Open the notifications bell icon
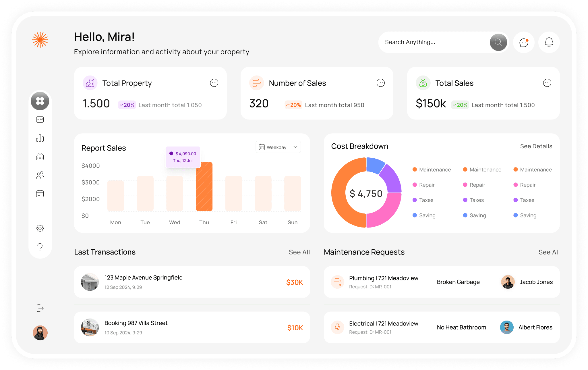This screenshot has height=370, width=588. [549, 42]
